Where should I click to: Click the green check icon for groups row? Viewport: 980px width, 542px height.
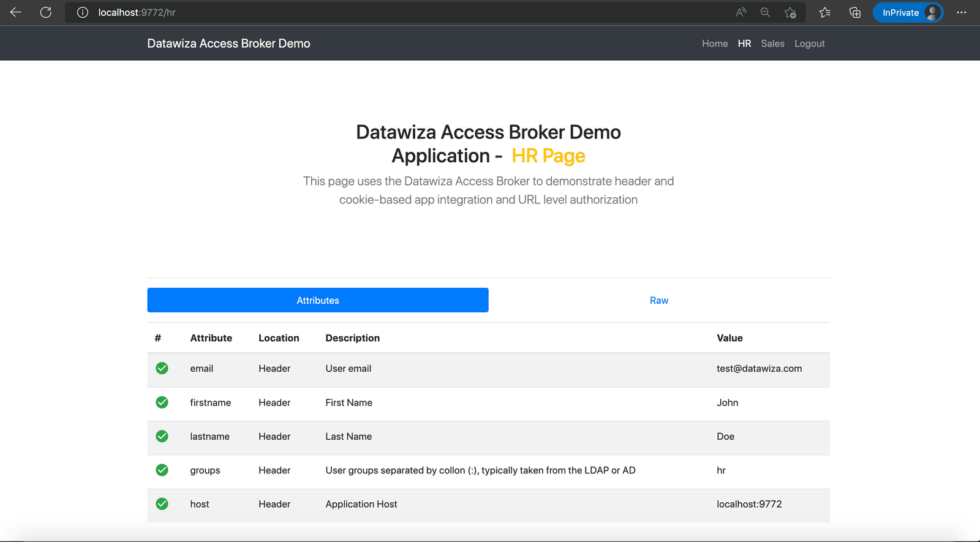[x=162, y=470]
